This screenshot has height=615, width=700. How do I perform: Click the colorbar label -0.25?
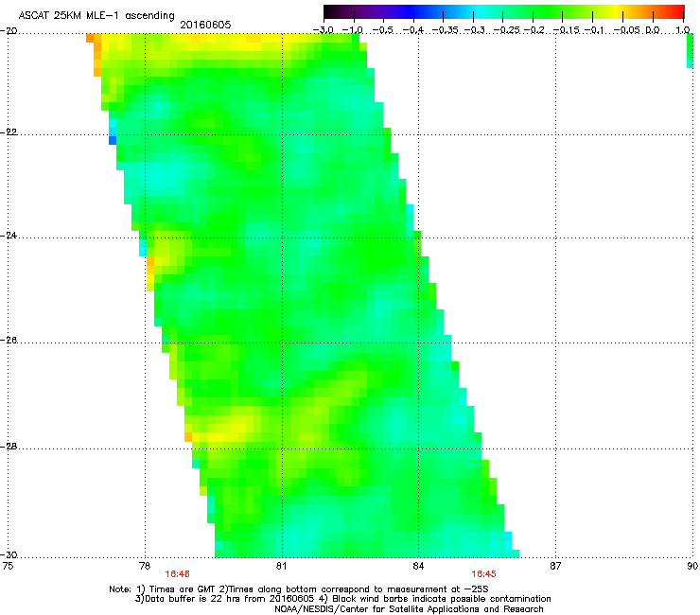[x=505, y=30]
